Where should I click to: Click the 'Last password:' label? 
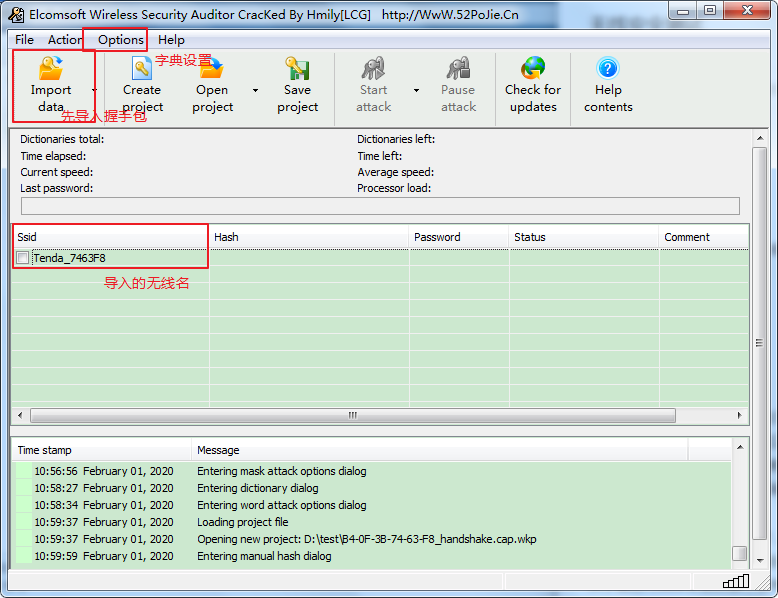[x=57, y=188]
